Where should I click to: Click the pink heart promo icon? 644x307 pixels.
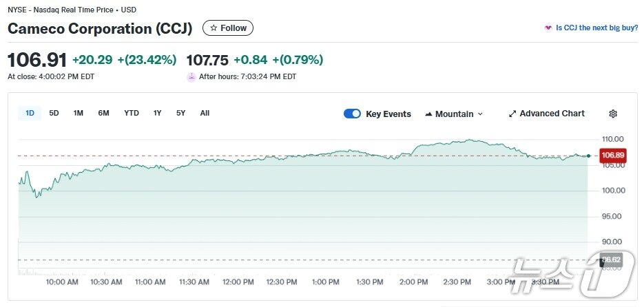548,28
